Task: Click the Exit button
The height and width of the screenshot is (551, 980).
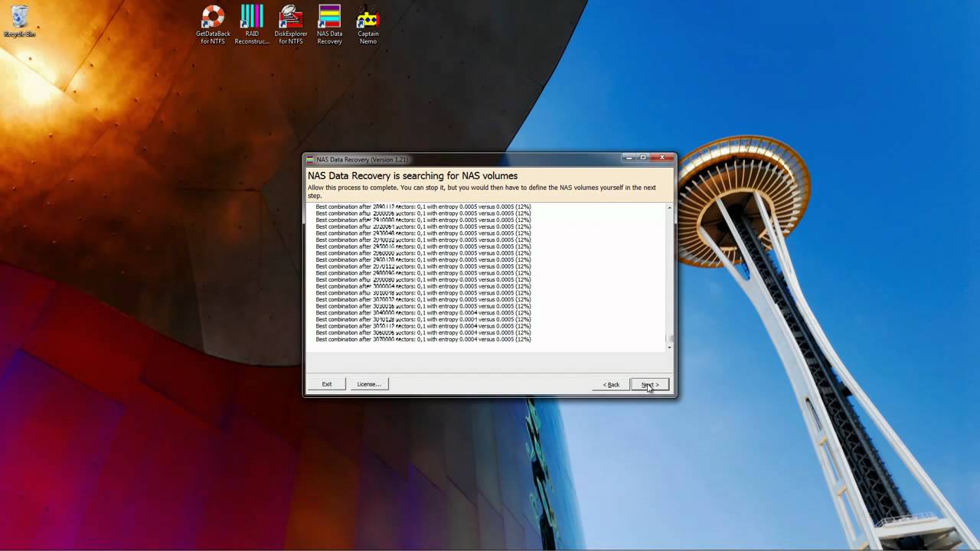Action: 327,384
